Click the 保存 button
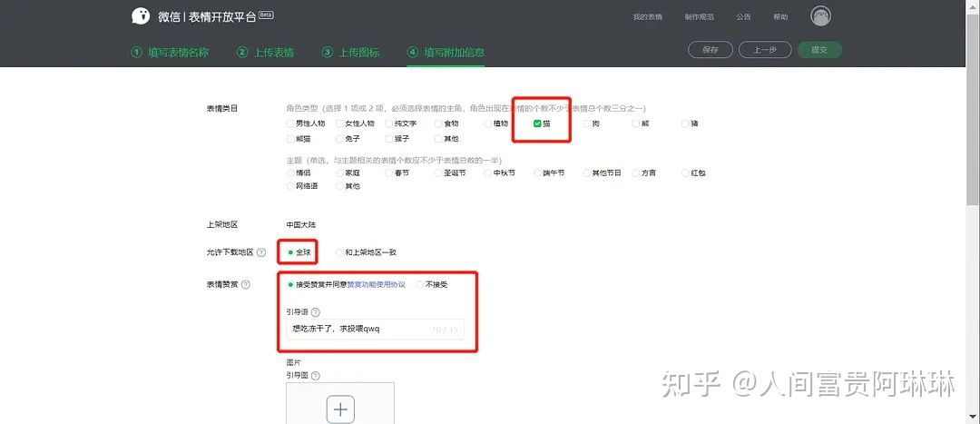Screen dimensions: 980x424 (x=710, y=50)
